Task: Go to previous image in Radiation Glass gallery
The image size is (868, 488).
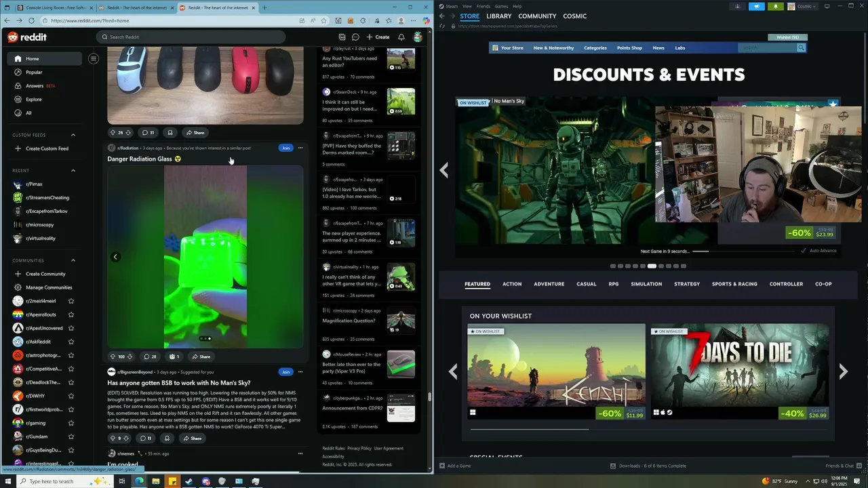Action: tap(115, 257)
